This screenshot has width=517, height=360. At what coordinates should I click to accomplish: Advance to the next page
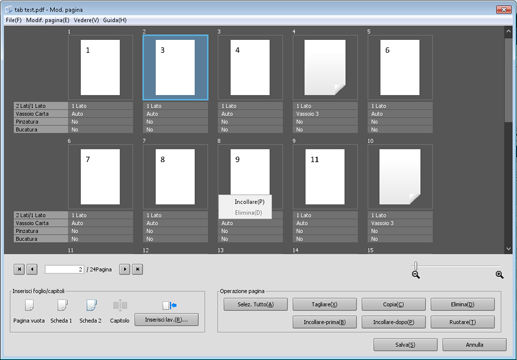click(x=125, y=269)
